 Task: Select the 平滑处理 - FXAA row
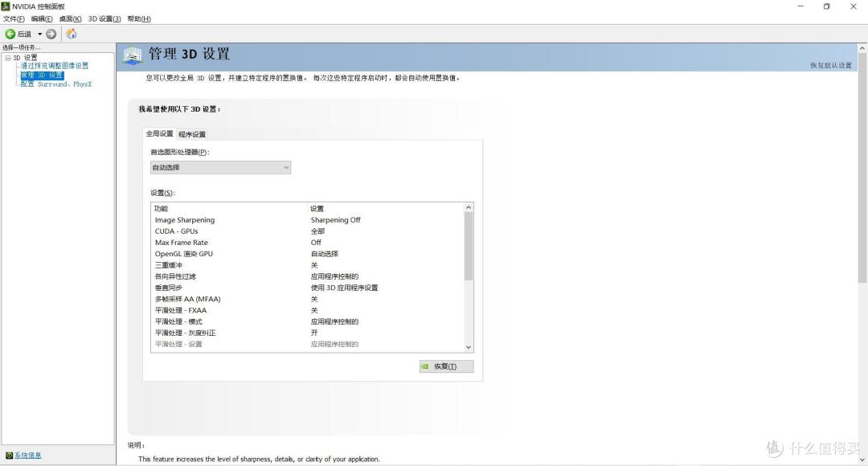pyautogui.click(x=307, y=310)
